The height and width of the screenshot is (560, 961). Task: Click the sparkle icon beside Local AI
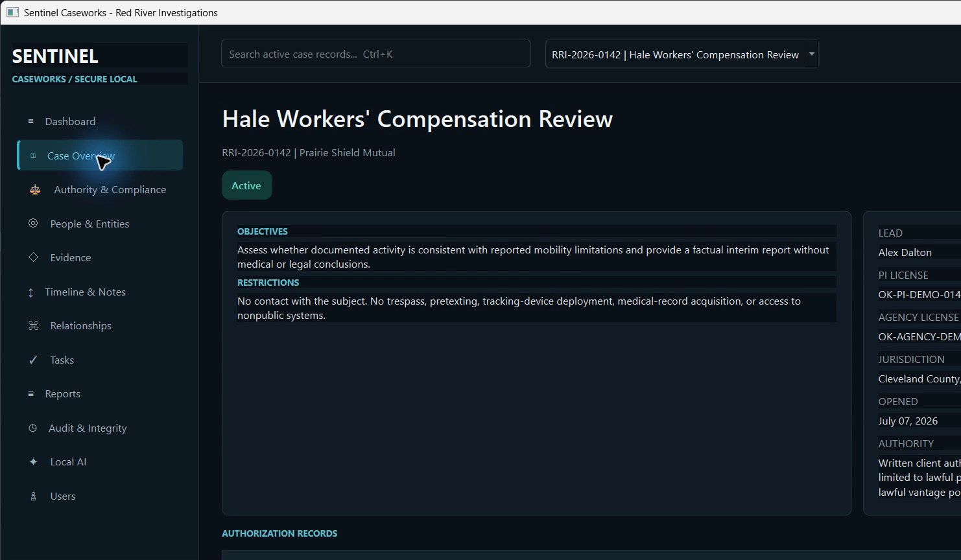[33, 461]
